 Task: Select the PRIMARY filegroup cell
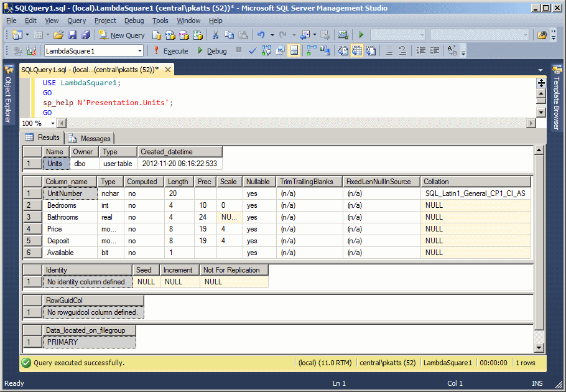pyautogui.click(x=89, y=342)
